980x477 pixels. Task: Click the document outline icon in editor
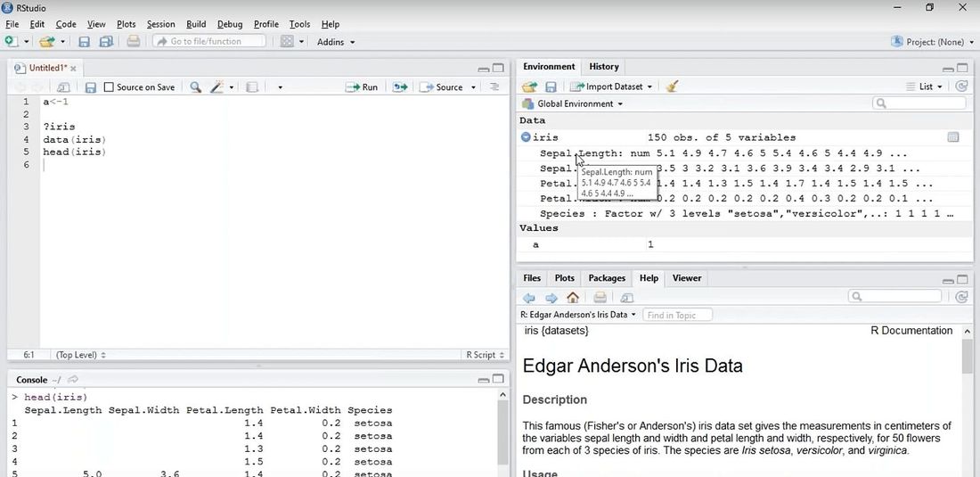[494, 86]
